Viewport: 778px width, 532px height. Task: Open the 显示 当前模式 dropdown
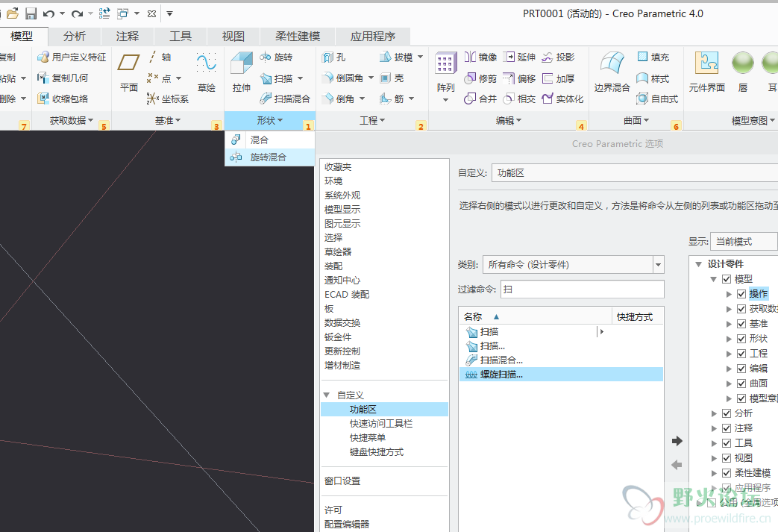(x=744, y=242)
